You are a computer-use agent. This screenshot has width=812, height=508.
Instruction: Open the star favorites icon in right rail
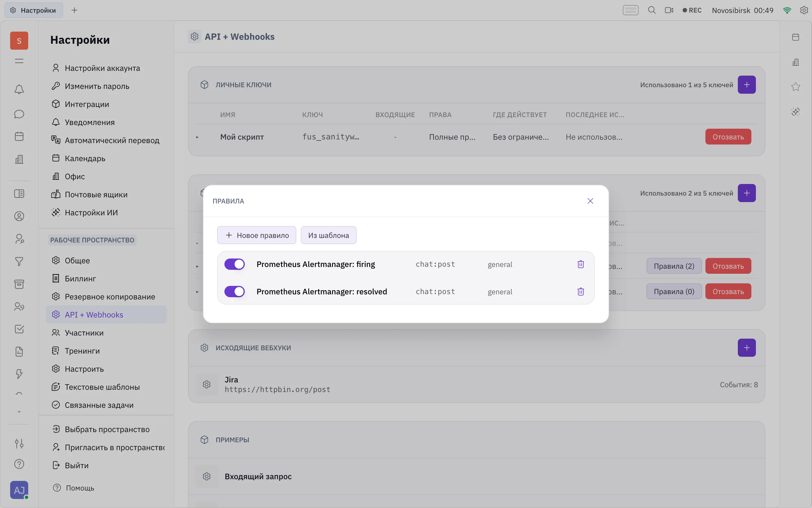(x=796, y=87)
